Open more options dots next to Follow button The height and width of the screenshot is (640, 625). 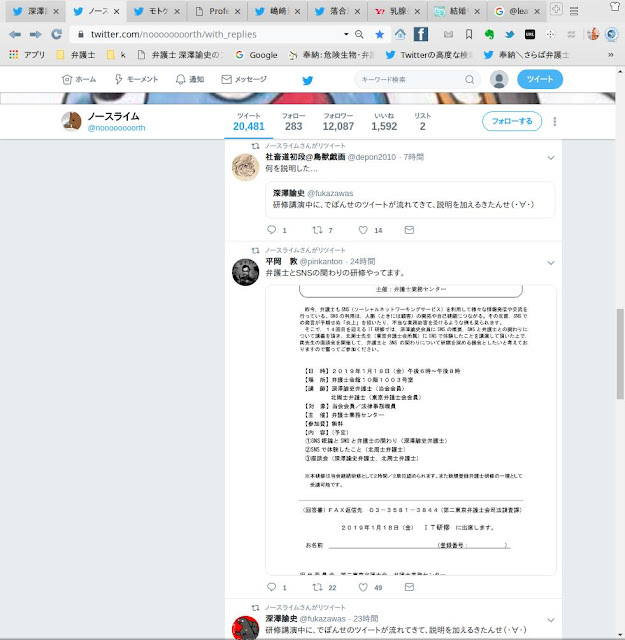click(554, 121)
